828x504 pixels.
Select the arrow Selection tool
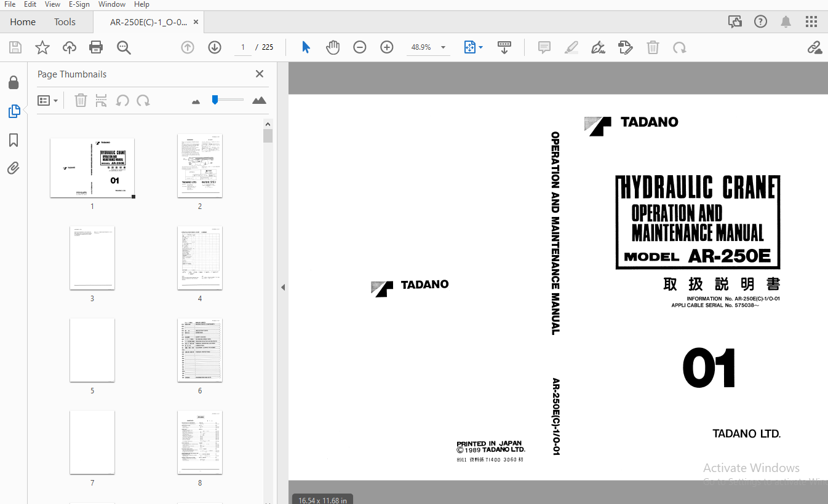(x=306, y=47)
